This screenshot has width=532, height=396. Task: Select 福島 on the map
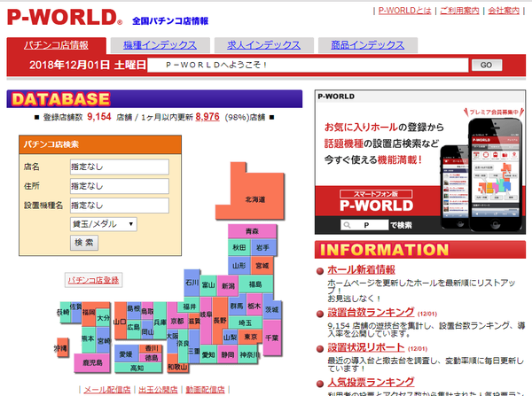pyautogui.click(x=255, y=284)
